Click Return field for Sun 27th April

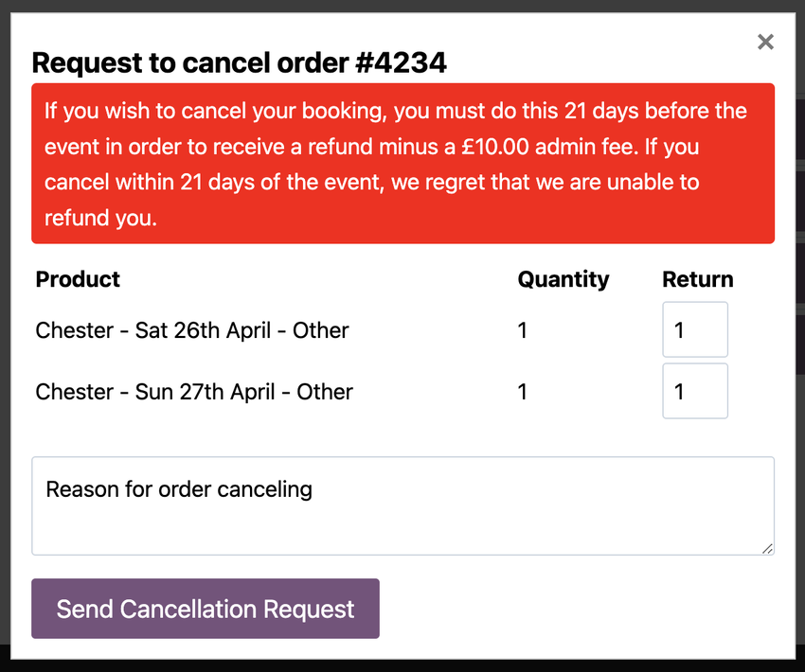pos(694,391)
